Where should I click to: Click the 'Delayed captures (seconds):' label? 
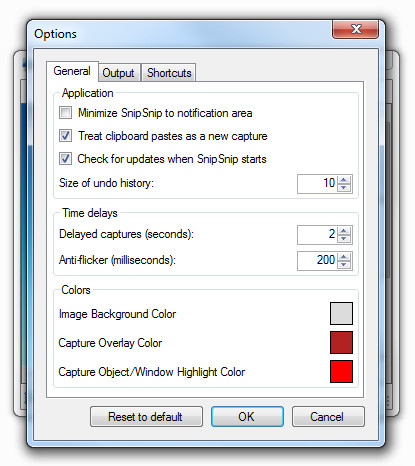126,234
